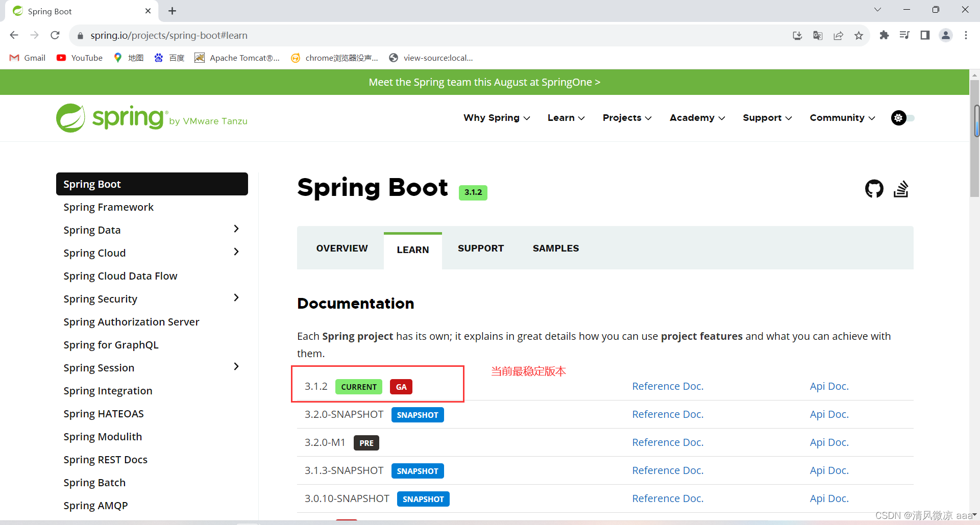Open Api Doc. for 3.1.3-SNAPSHOT
The image size is (980, 525).
coord(829,470)
